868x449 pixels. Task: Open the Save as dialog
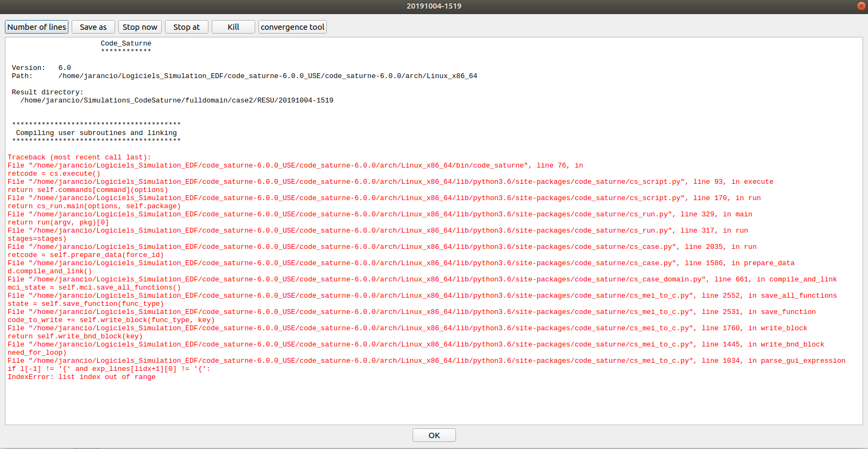point(93,27)
